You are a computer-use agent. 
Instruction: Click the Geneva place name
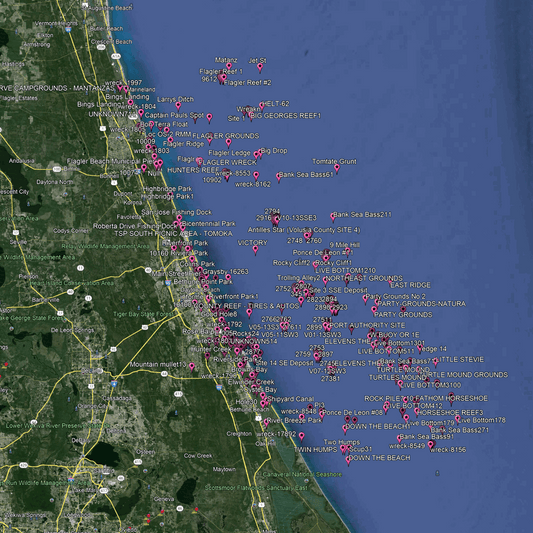coord(164,499)
